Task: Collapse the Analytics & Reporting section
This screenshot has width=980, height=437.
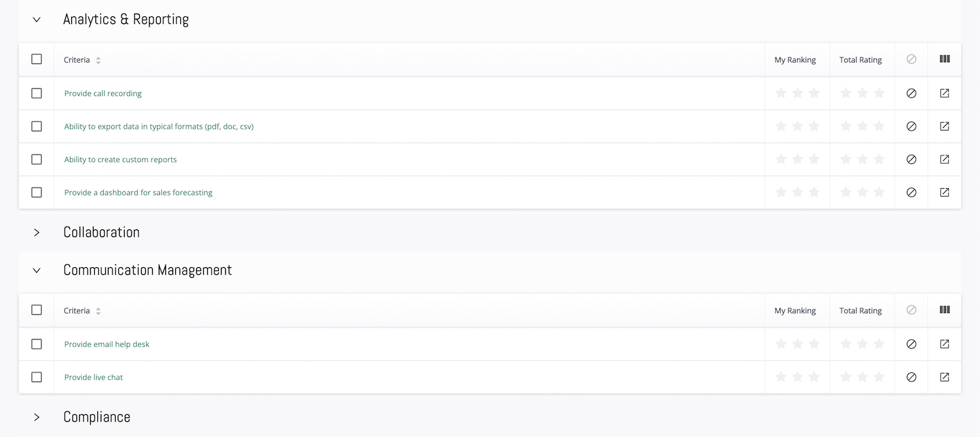Action: [37, 20]
